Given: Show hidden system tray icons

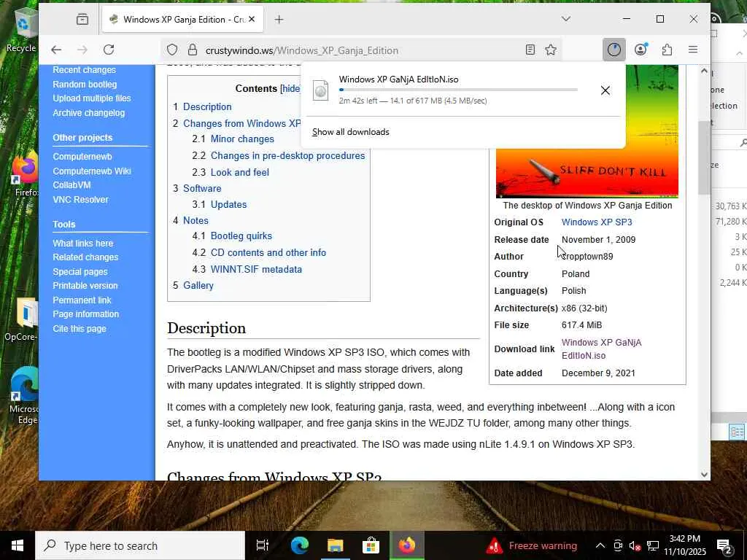Looking at the screenshot, I should point(600,545).
